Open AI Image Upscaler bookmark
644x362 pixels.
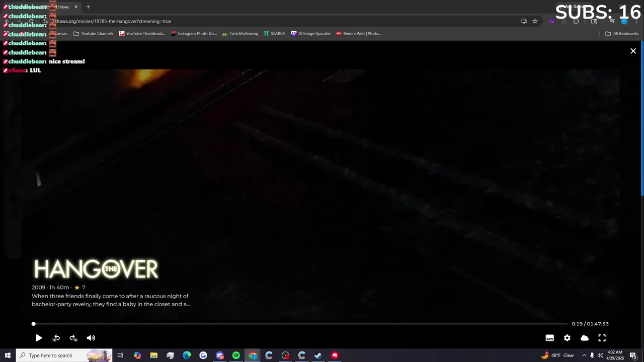pyautogui.click(x=311, y=34)
